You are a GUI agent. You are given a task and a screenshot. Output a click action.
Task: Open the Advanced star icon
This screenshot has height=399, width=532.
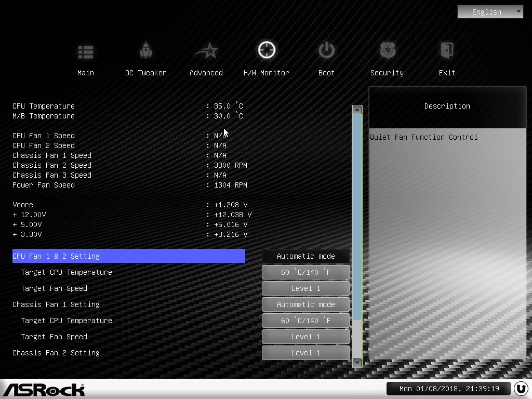(206, 51)
